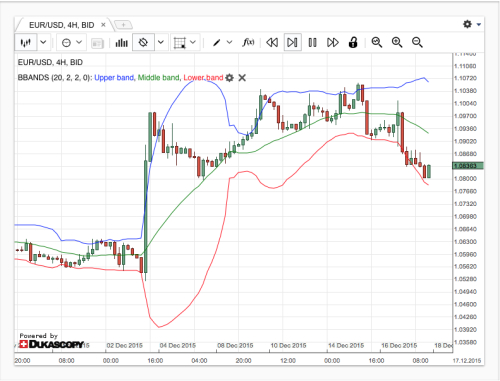Remove the BBANDS indicator with X

[242, 78]
